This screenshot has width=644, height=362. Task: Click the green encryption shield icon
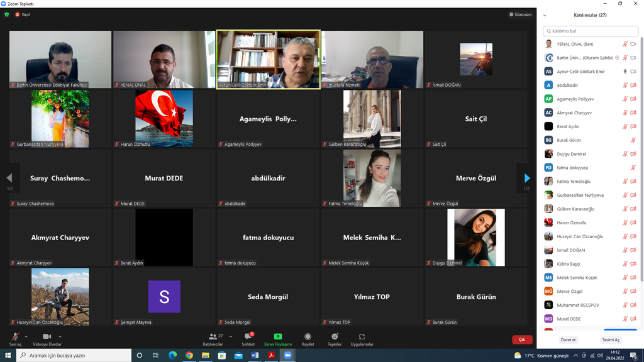point(6,14)
